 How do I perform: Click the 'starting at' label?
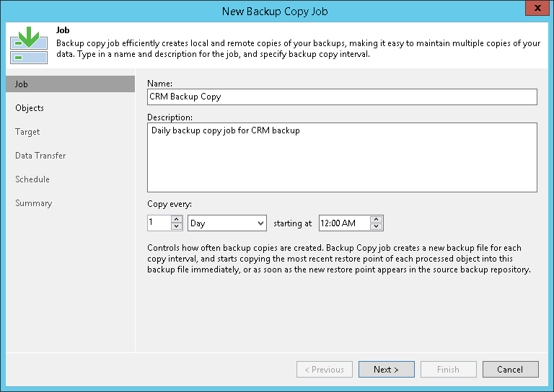click(293, 223)
